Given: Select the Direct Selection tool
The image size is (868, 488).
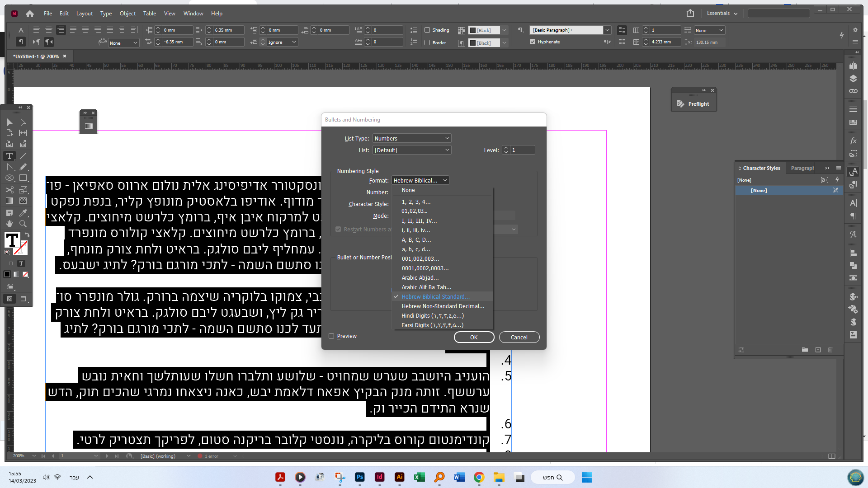Looking at the screenshot, I should [x=23, y=122].
